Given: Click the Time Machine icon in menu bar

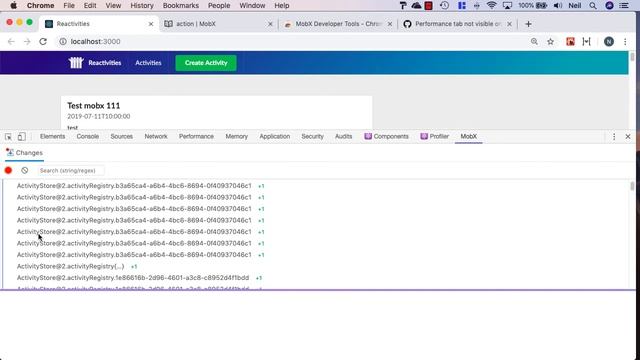Looking at the screenshot, I should (x=444, y=5).
